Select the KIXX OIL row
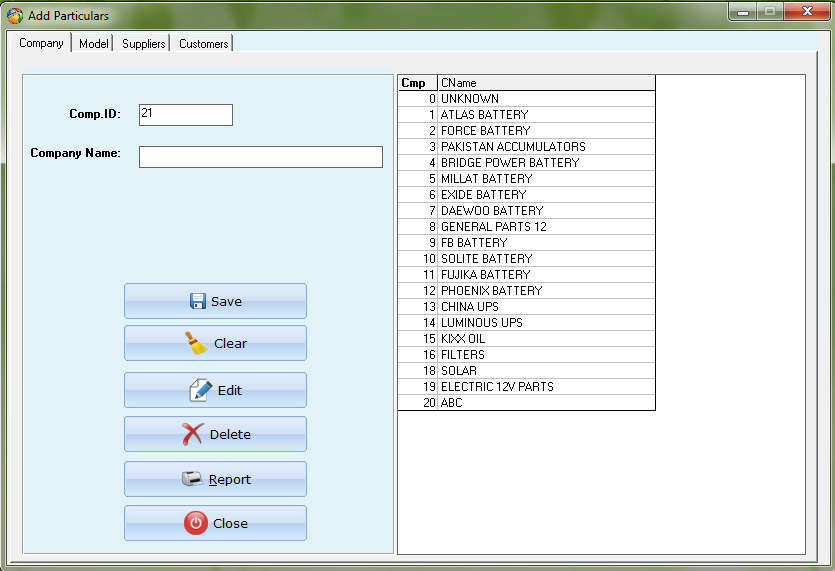Image resolution: width=835 pixels, height=571 pixels. [x=527, y=338]
